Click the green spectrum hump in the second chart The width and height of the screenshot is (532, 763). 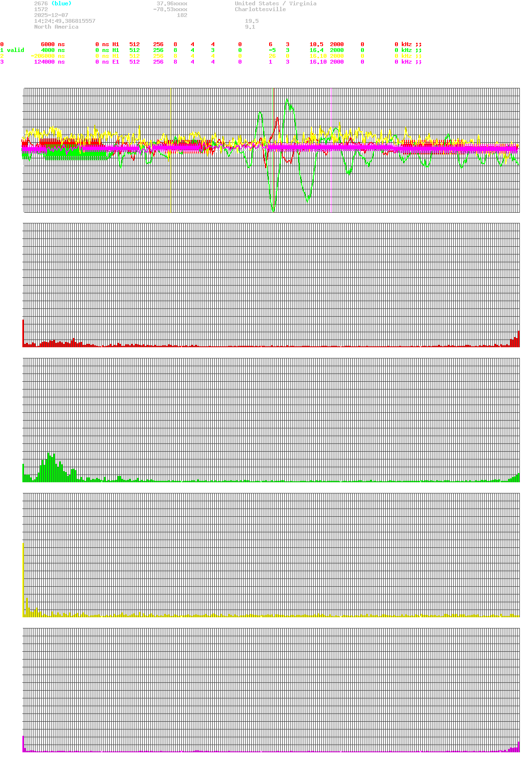pyautogui.click(x=51, y=466)
